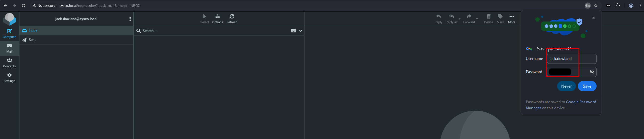Toggle the unread envelope filter

click(293, 31)
